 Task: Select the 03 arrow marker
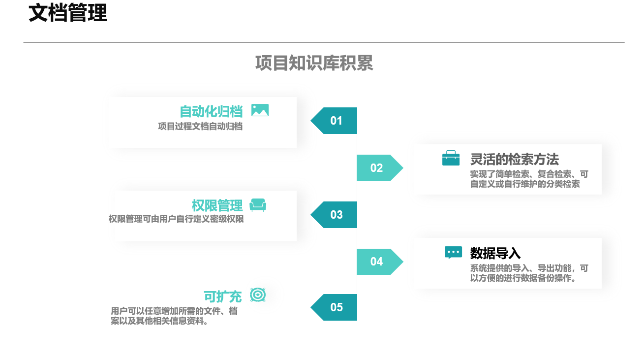[334, 215]
